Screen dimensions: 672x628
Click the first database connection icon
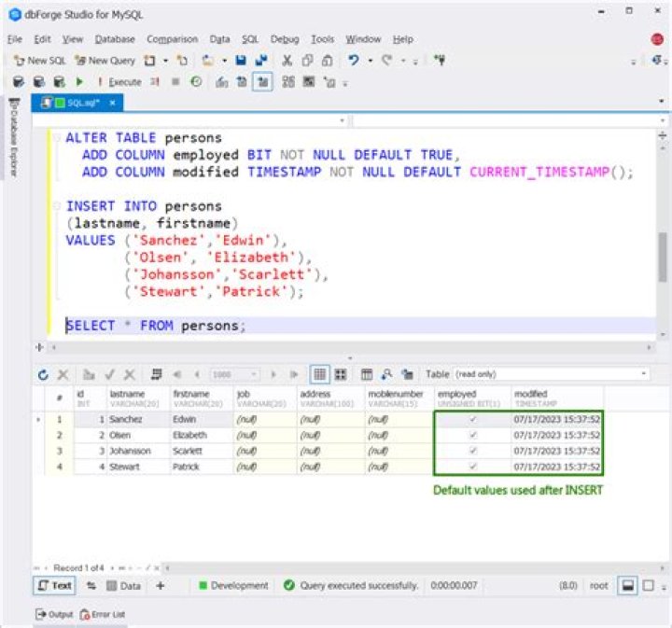click(x=19, y=81)
